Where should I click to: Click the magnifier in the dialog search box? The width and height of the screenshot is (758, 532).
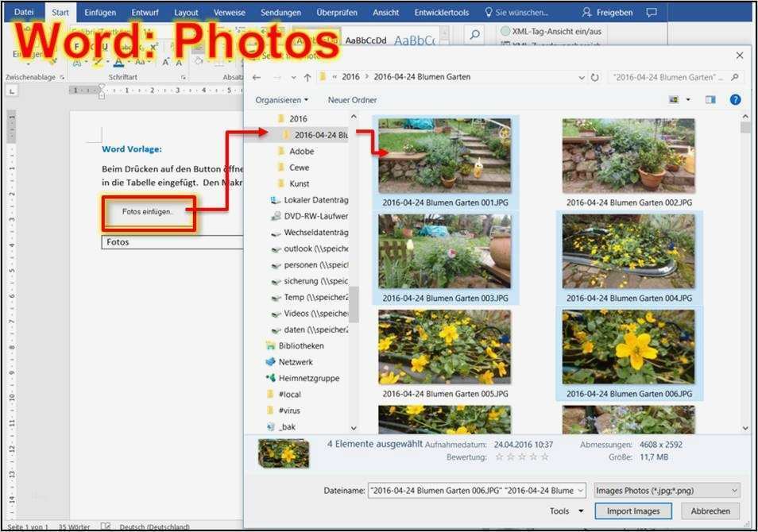pyautogui.click(x=735, y=77)
